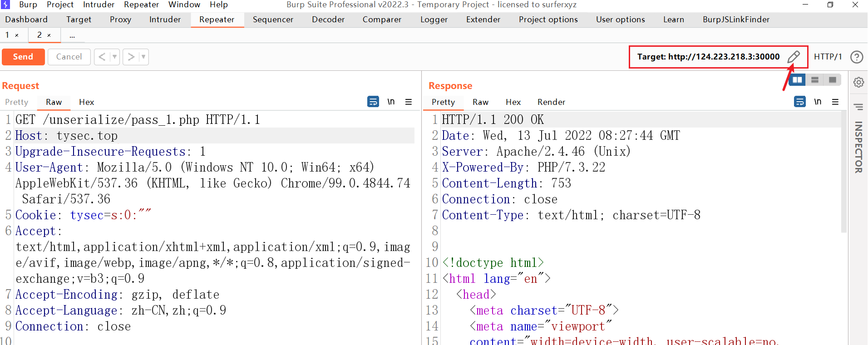Open the User options tab
Viewport: 868px width, 345px height.
tap(620, 20)
